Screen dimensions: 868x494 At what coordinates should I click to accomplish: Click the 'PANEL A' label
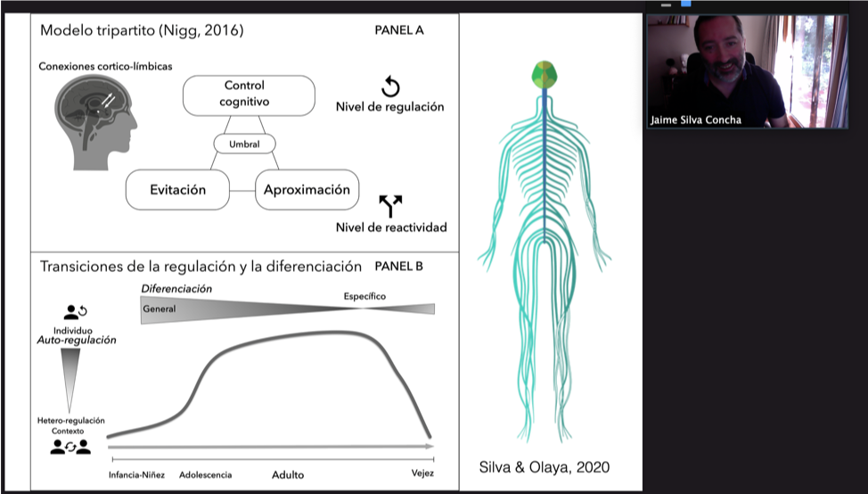click(x=399, y=30)
